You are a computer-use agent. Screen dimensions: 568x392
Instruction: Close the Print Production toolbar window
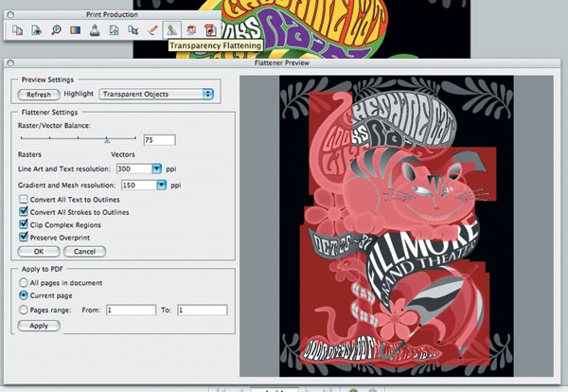click(x=10, y=14)
